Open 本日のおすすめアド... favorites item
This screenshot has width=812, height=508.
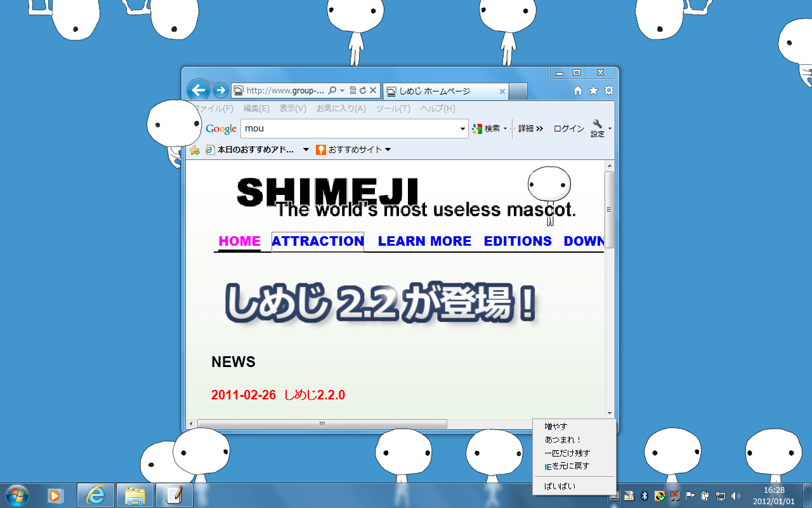[x=250, y=150]
